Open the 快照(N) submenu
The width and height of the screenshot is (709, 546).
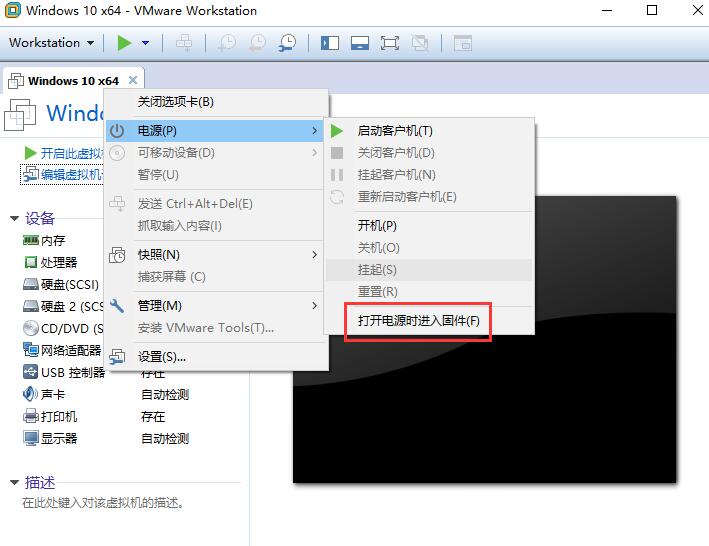point(214,254)
